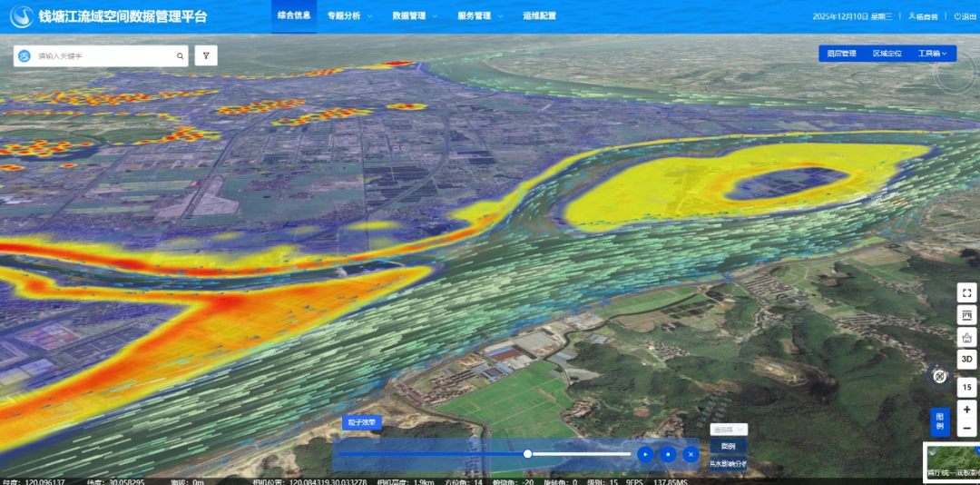The width and height of the screenshot is (980, 485).
Task: Click 图层管理 in the map toolbar
Action: tap(841, 54)
